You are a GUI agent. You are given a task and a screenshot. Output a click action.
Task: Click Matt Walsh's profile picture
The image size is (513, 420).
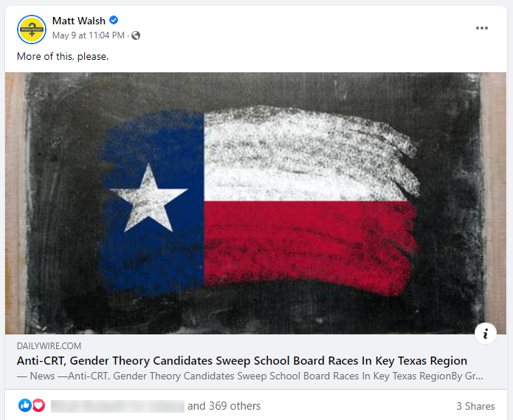click(31, 28)
